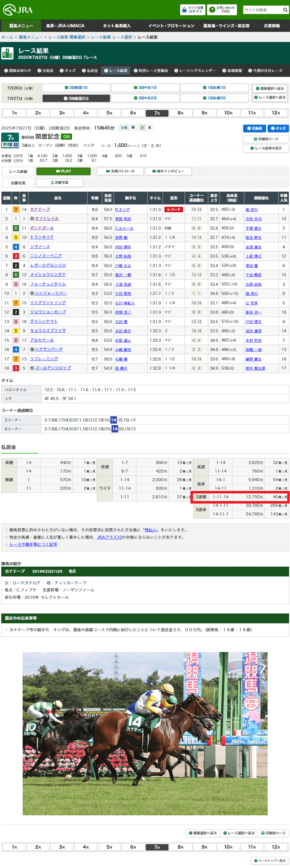The width and height of the screenshot is (290, 868).
Task: Open 競馬場・ウインズ・指定席 navigation item
Action: (x=226, y=26)
